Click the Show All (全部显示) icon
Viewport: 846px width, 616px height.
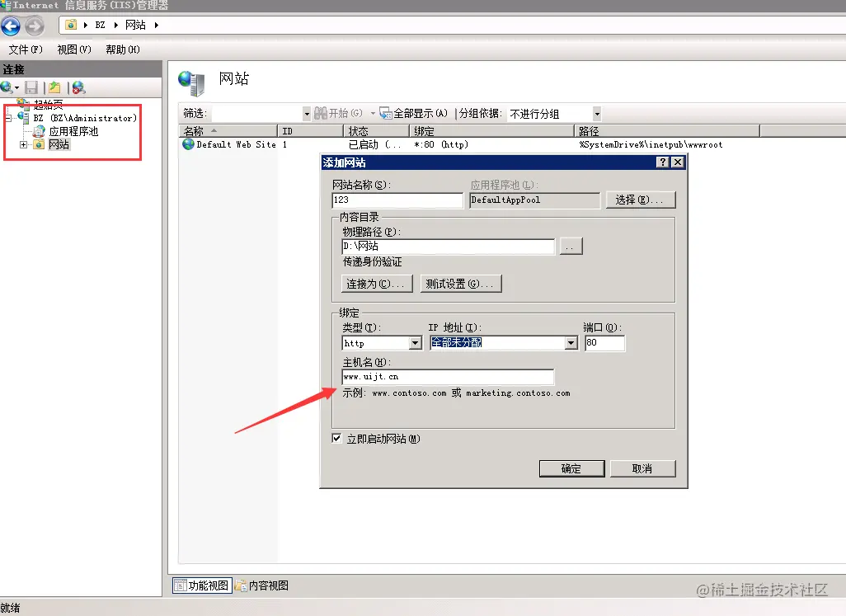click(385, 113)
